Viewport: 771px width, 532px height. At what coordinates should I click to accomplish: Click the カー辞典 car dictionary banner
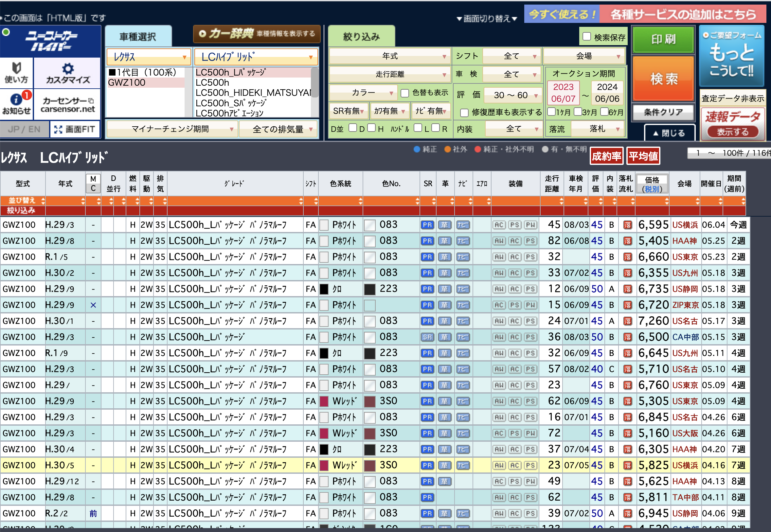click(x=257, y=34)
